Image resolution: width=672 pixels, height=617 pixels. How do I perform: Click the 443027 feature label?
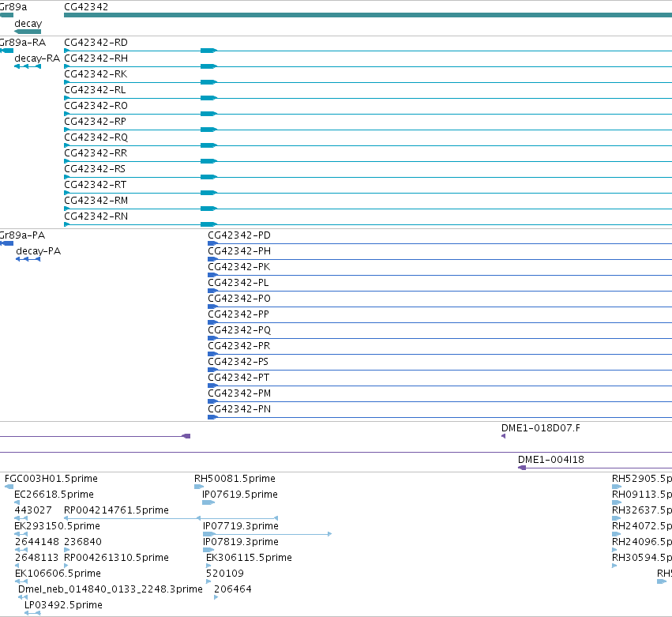pyautogui.click(x=33, y=510)
